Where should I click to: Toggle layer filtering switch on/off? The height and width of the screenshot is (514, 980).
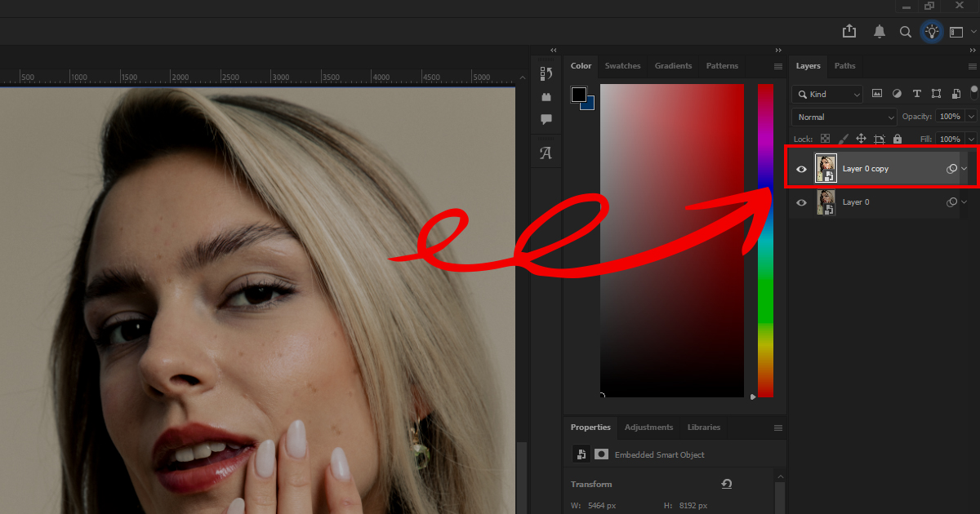tap(974, 91)
